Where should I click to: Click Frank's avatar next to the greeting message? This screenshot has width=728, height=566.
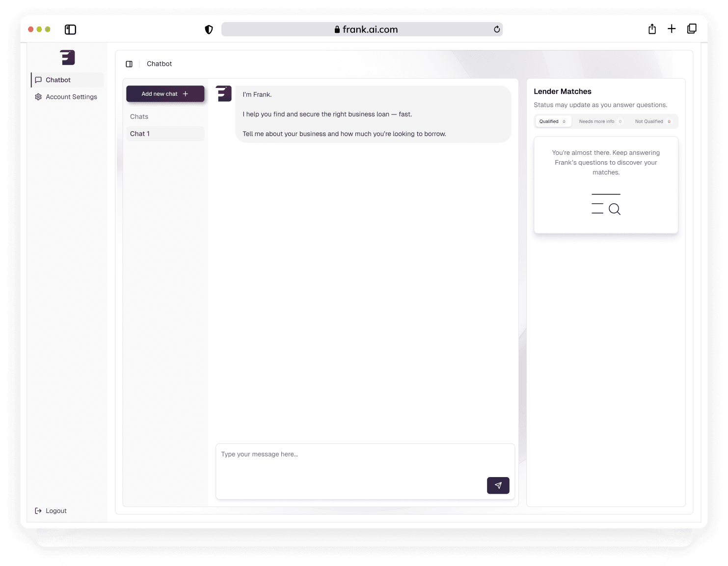(x=223, y=93)
